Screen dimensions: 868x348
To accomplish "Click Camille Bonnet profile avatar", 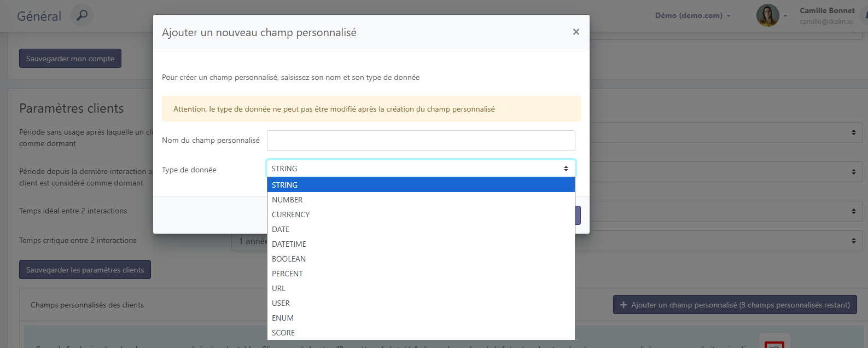I will tap(767, 15).
